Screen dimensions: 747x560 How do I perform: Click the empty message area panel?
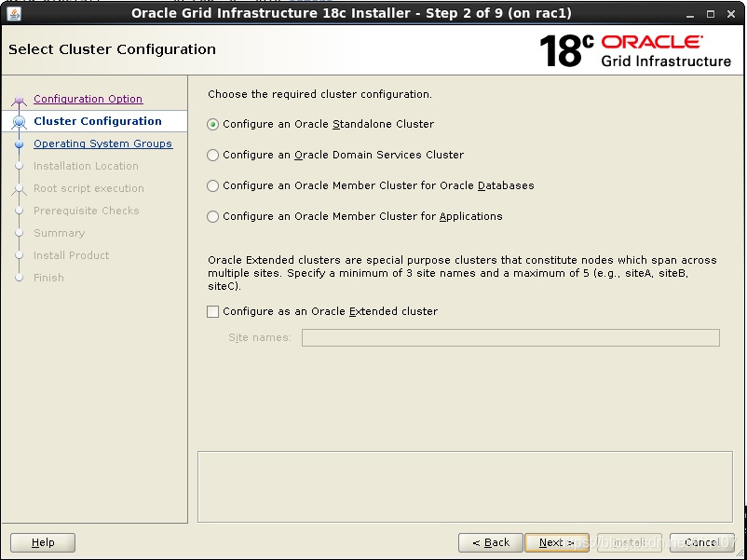click(x=465, y=486)
